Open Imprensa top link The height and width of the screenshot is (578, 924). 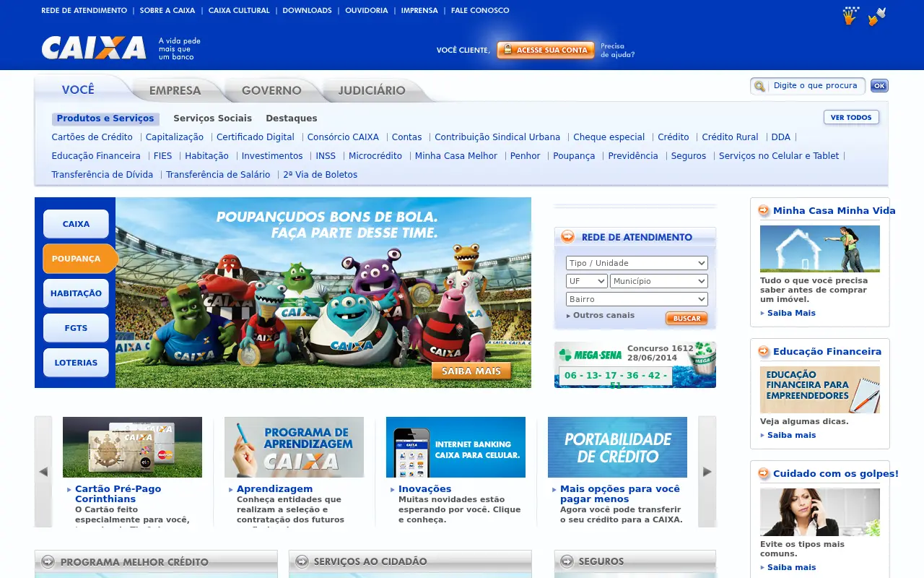(419, 10)
